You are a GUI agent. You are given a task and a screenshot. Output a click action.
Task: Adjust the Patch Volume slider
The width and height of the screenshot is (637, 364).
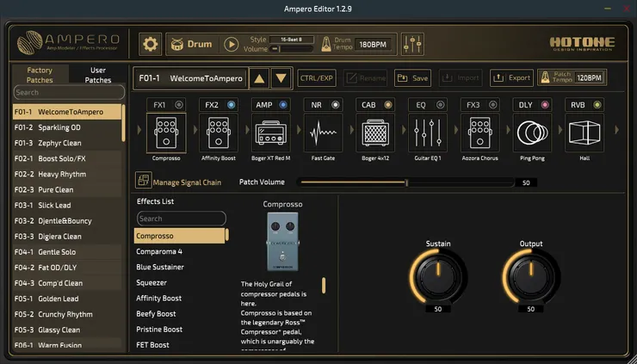coord(406,182)
